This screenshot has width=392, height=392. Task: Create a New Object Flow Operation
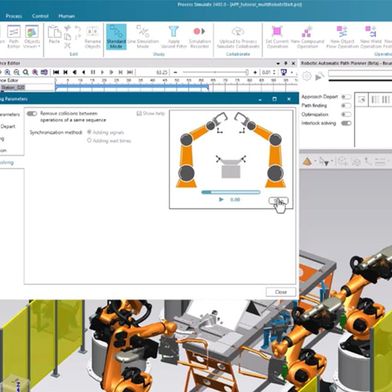342,37
